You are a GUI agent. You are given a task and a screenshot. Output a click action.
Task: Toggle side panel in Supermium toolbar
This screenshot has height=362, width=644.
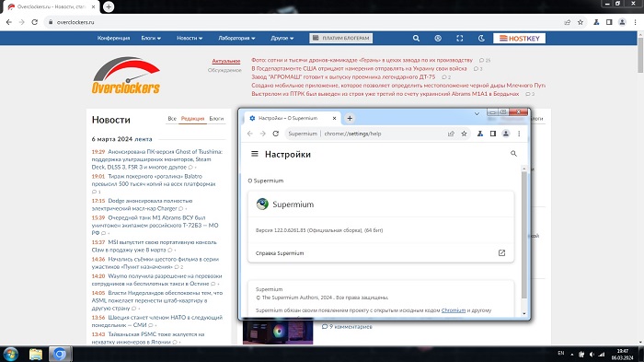(x=493, y=134)
